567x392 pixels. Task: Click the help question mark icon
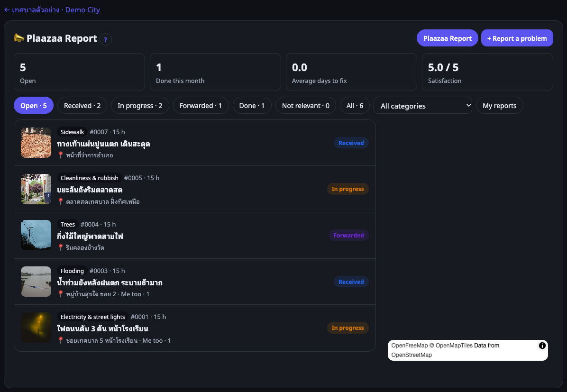[106, 39]
